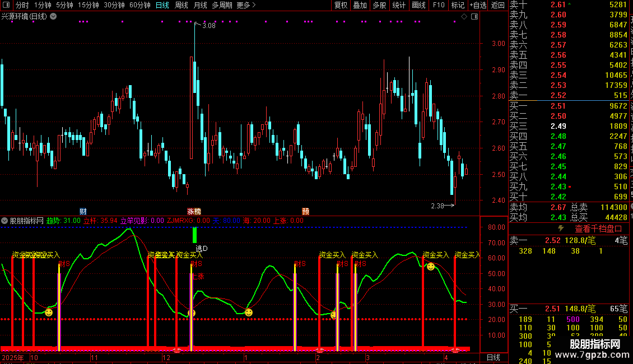Open 查看千档盘口 link
This screenshot has width=633, height=364.
coord(598,229)
